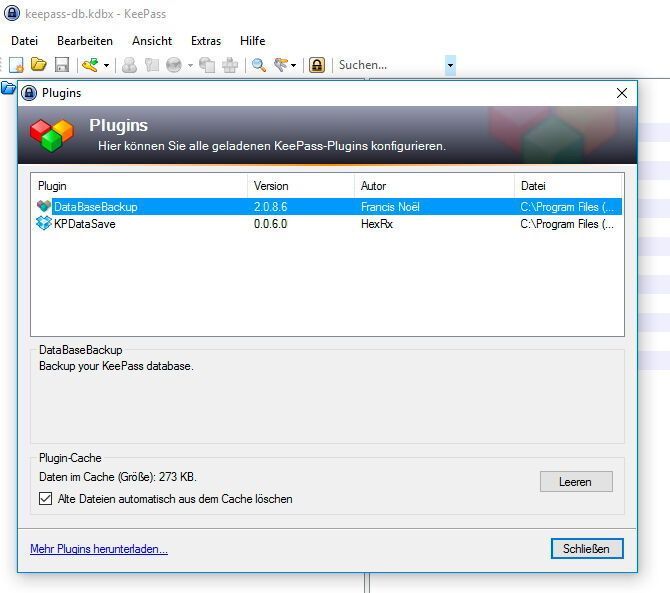Click the Show entries toolbar icon

[x=281, y=65]
